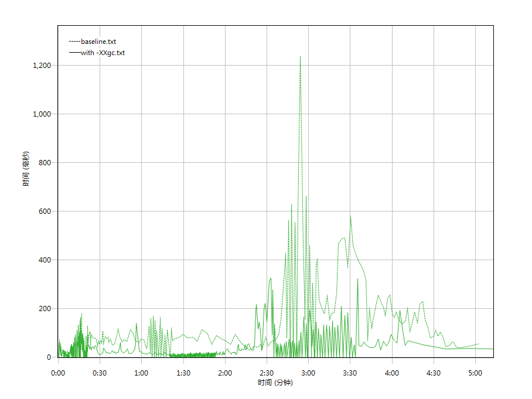Click the 4:30 x-axis label

point(434,373)
